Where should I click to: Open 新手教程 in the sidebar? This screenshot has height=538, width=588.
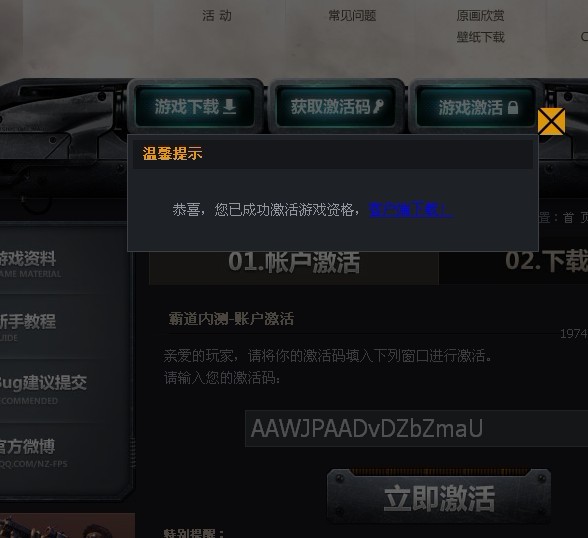(x=28, y=326)
